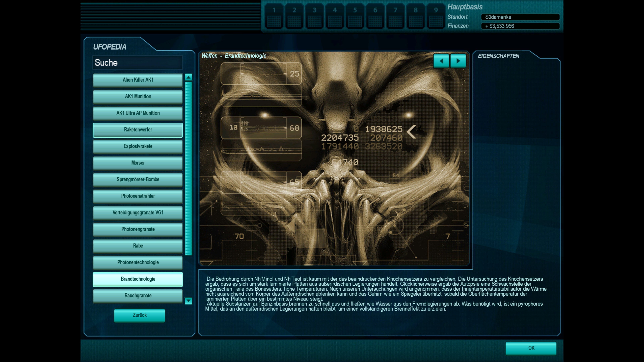Go to previous Ufopedia article arrow
644x362 pixels.
[x=441, y=61]
